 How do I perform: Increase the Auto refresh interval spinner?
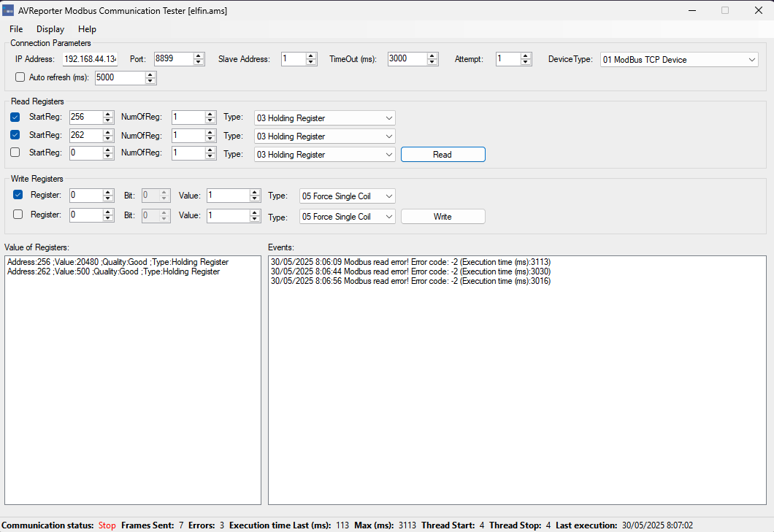coord(150,74)
